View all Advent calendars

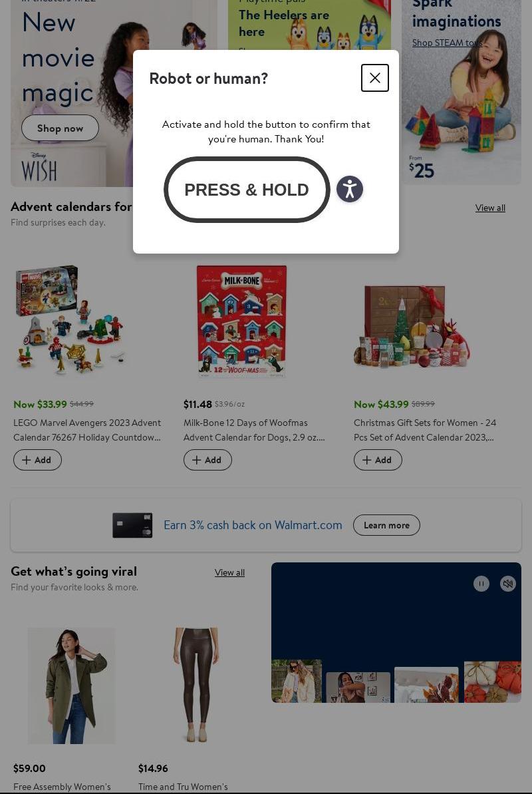490,208
